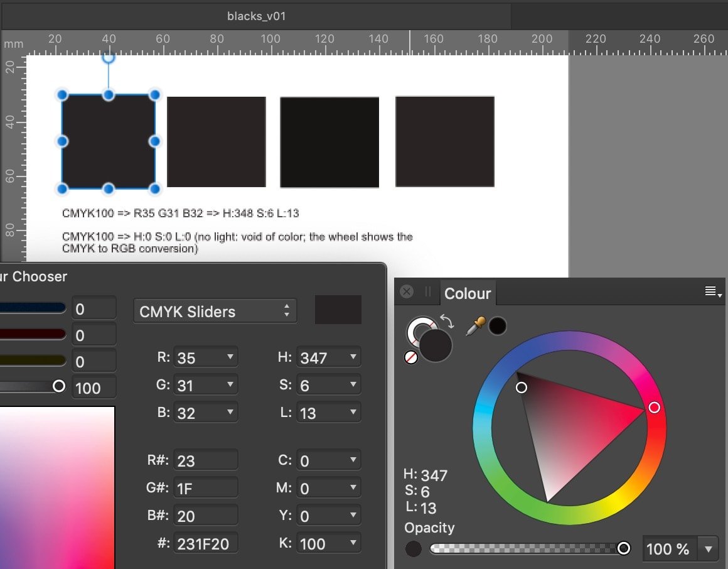
Task: Click the bottom-left selection handle of square
Action: pyautogui.click(x=62, y=188)
